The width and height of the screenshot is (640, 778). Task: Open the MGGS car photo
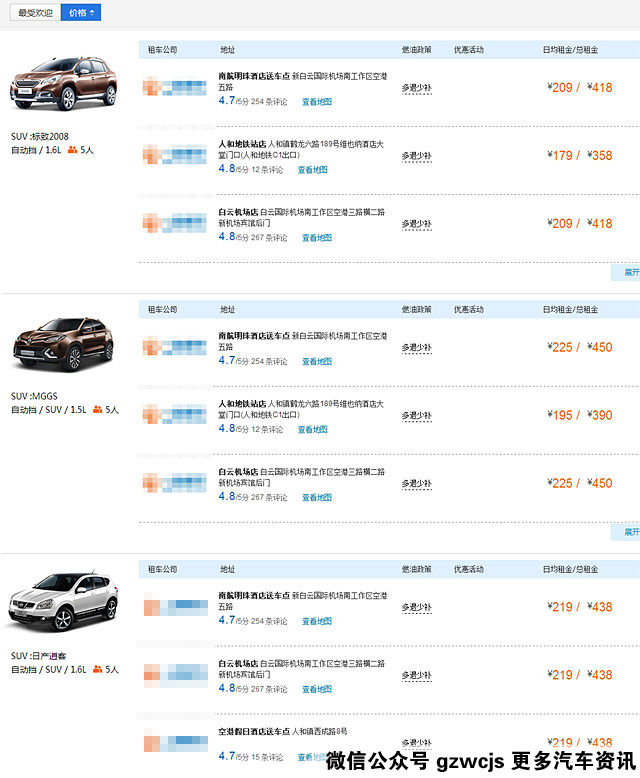click(x=63, y=344)
